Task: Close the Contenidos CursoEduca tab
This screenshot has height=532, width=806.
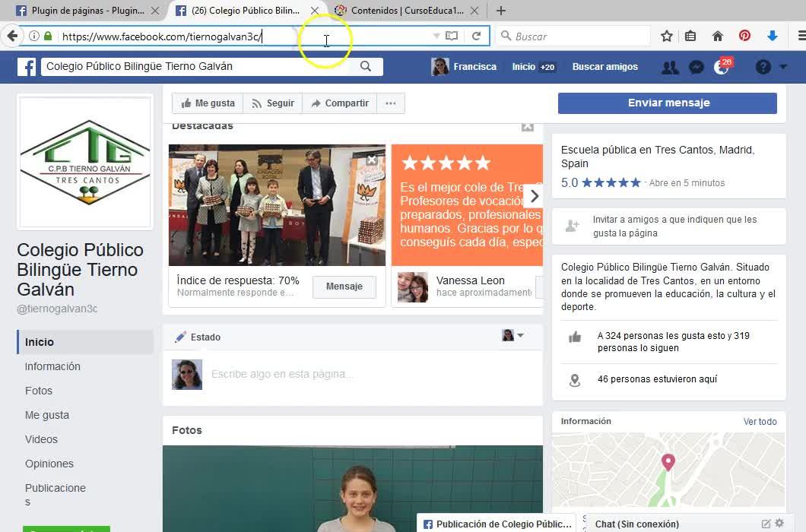Action: [x=474, y=11]
